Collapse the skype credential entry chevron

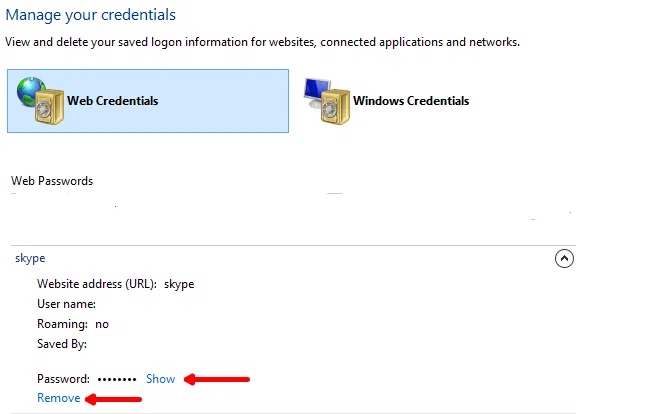pyautogui.click(x=564, y=258)
